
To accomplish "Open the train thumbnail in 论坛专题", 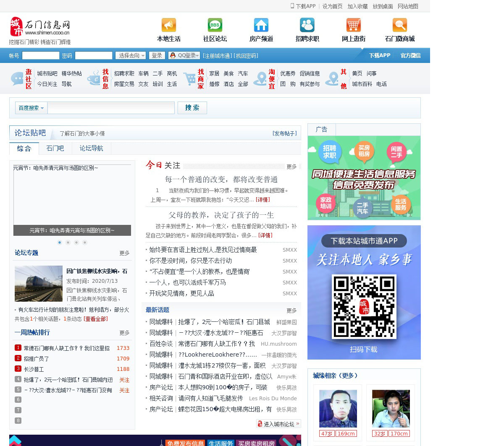I will pos(39,284).
